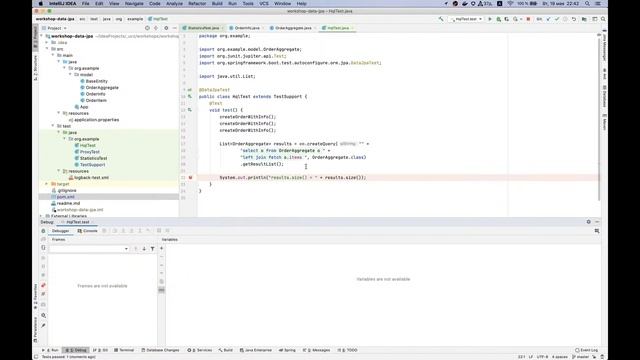Select TestSupport class in tree
Viewport: 640px width, 360px height.
(x=92, y=165)
